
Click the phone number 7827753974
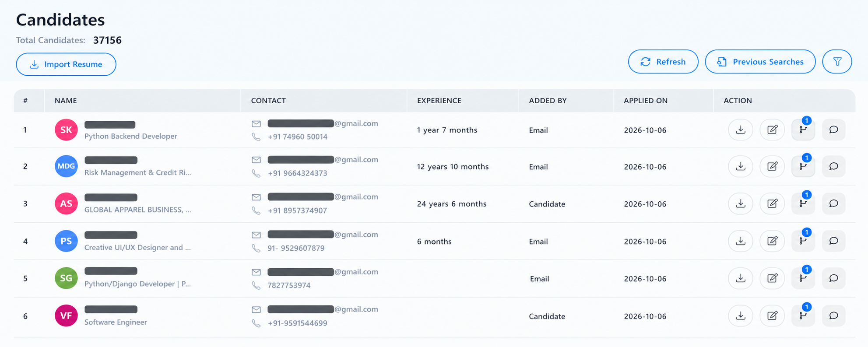click(x=289, y=285)
